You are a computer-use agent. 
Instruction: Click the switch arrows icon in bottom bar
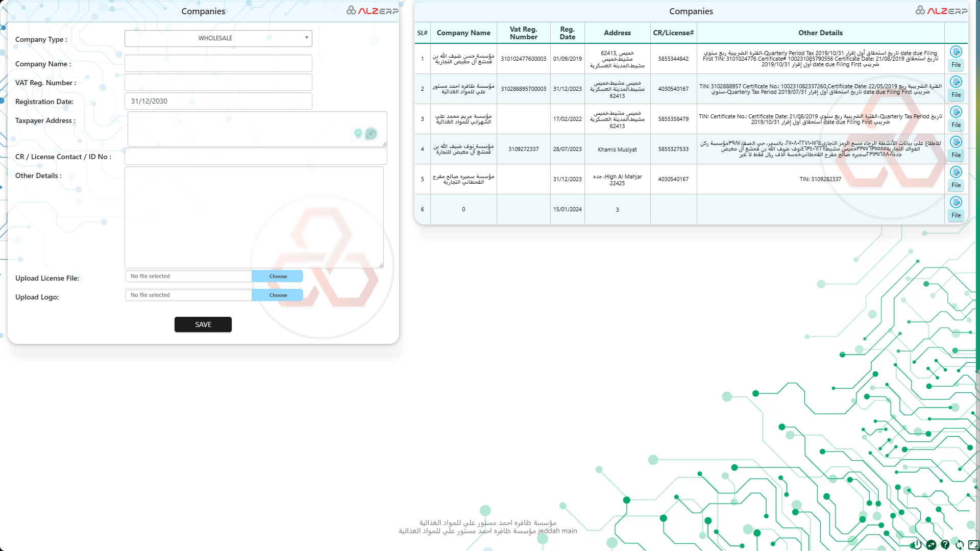[x=931, y=544]
